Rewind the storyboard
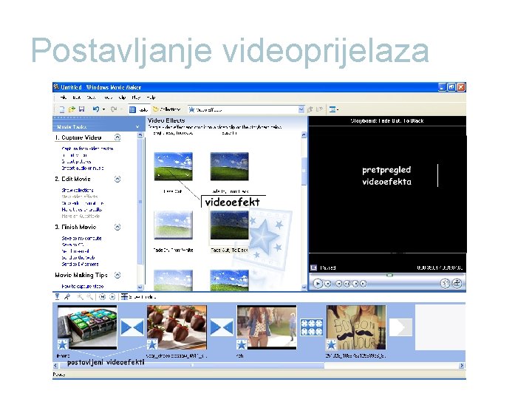The height and width of the screenshot is (399, 532). pyautogui.click(x=102, y=297)
